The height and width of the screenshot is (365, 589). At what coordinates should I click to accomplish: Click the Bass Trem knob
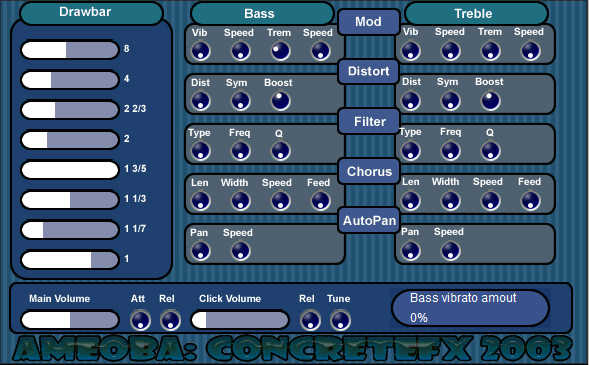click(x=281, y=51)
